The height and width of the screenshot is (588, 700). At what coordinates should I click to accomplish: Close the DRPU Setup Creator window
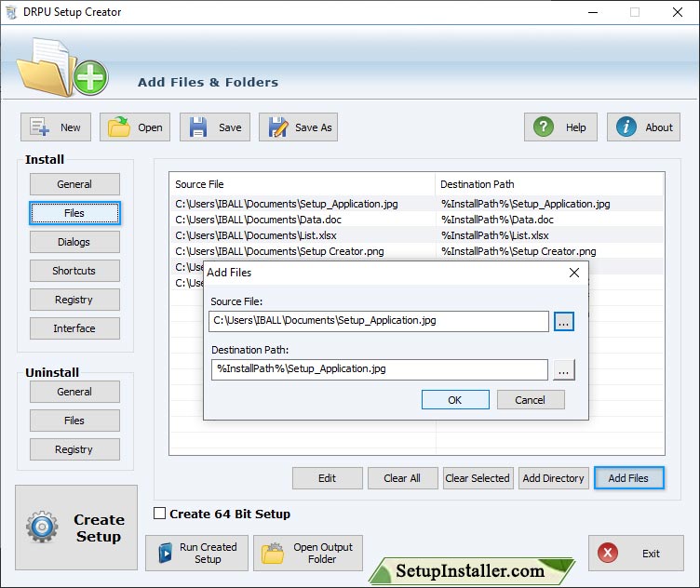678,12
